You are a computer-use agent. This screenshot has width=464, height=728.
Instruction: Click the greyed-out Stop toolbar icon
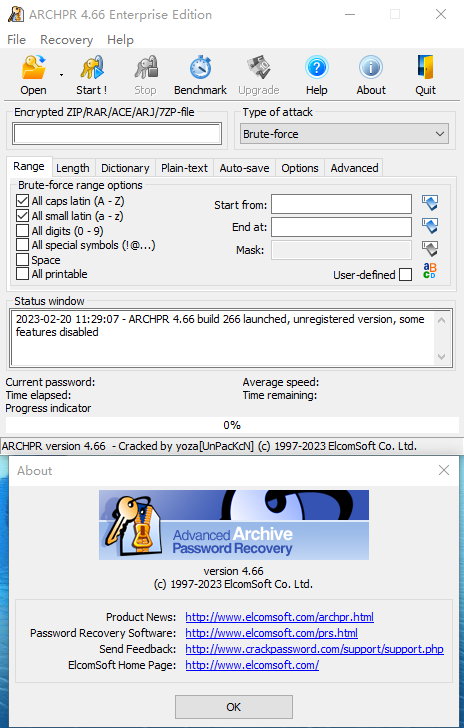145,67
